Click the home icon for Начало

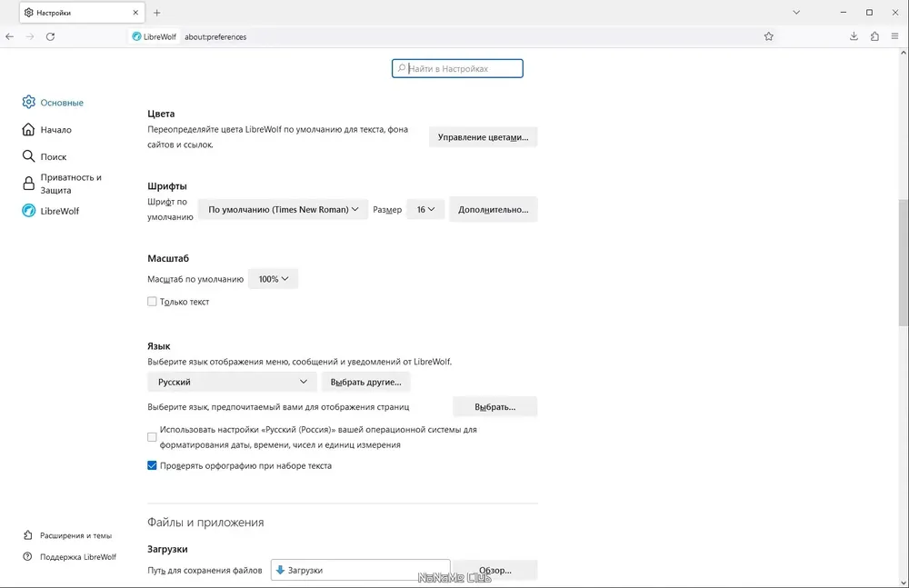click(x=28, y=129)
